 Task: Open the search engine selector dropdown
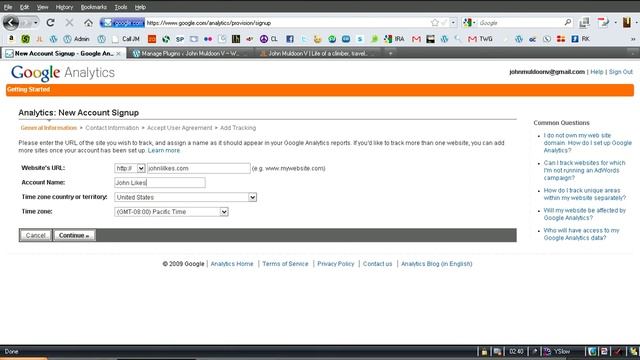click(469, 23)
